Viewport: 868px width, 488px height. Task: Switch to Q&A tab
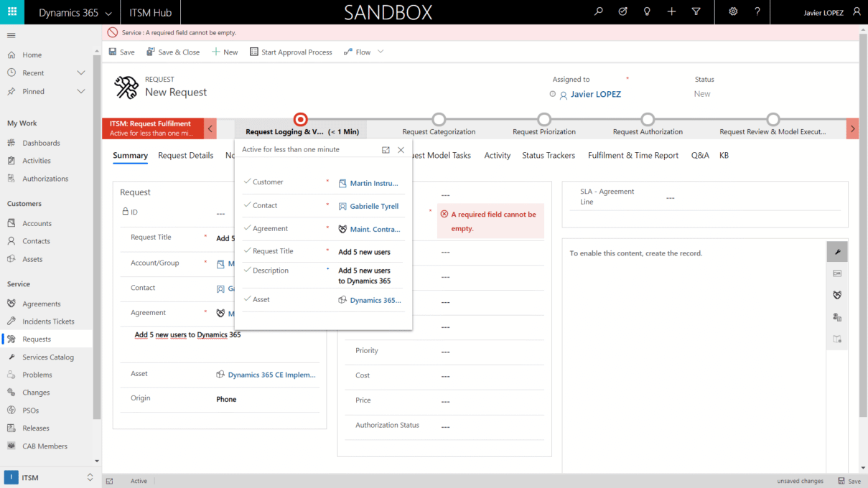point(700,156)
